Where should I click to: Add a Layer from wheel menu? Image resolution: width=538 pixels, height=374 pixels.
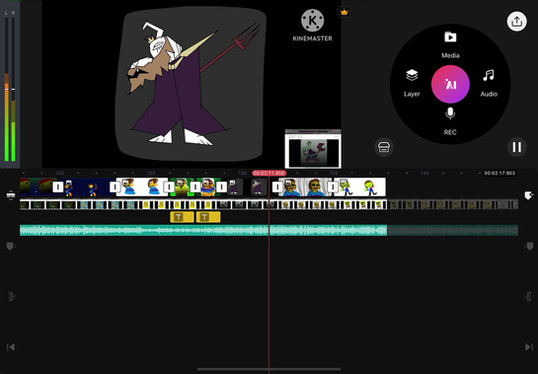click(x=412, y=83)
